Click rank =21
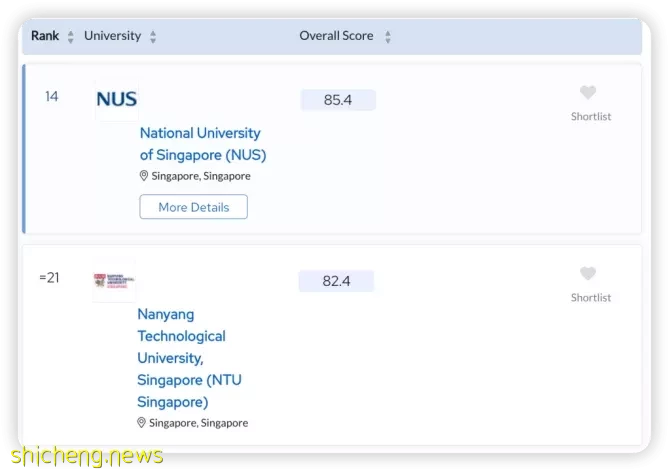 coord(49,278)
